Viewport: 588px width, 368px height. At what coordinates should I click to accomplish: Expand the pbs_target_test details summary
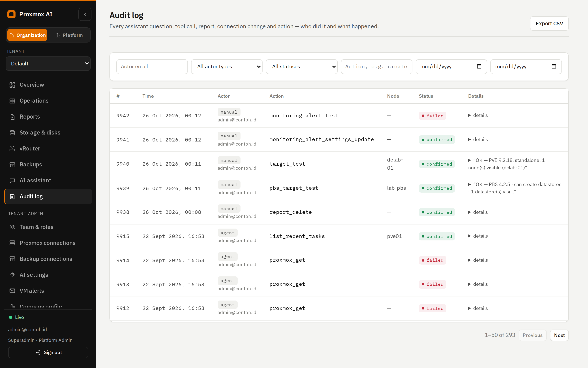(x=515, y=188)
